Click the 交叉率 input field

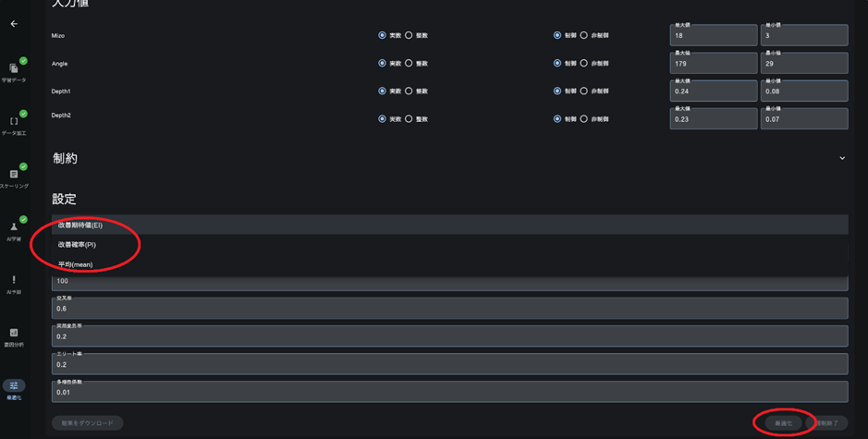tap(449, 309)
